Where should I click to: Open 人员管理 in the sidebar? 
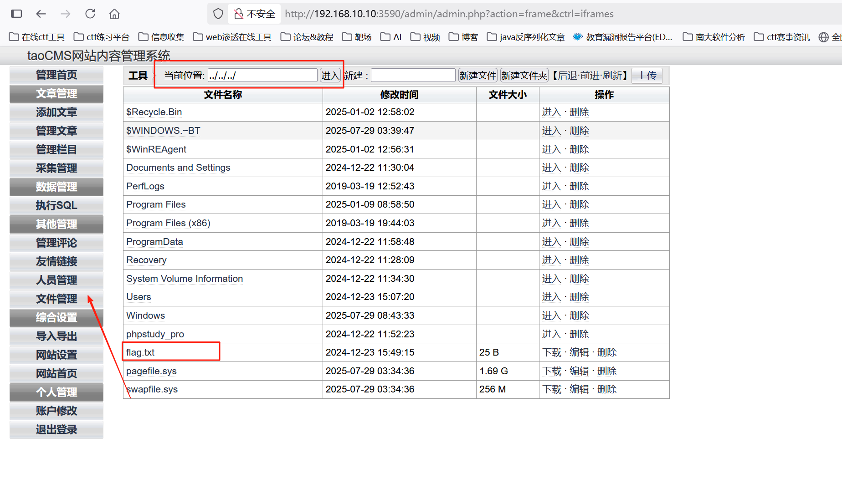pos(56,280)
